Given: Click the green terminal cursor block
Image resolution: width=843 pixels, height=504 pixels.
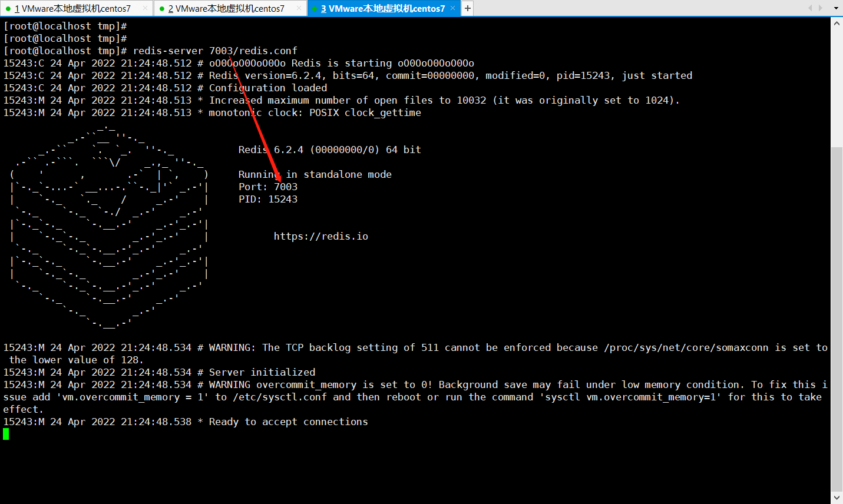Looking at the screenshot, I should 6,434.
